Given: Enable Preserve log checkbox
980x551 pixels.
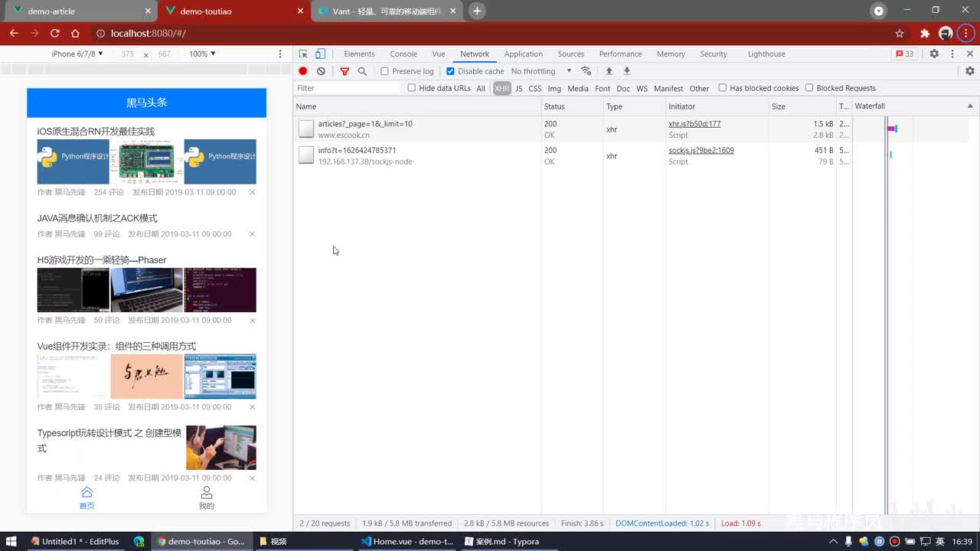Looking at the screenshot, I should [x=384, y=71].
